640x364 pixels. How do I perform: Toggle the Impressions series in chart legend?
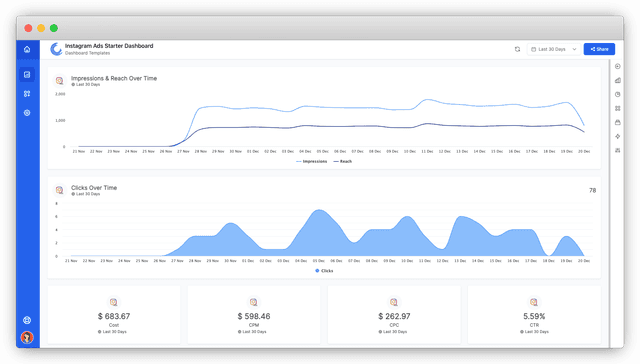click(x=311, y=162)
